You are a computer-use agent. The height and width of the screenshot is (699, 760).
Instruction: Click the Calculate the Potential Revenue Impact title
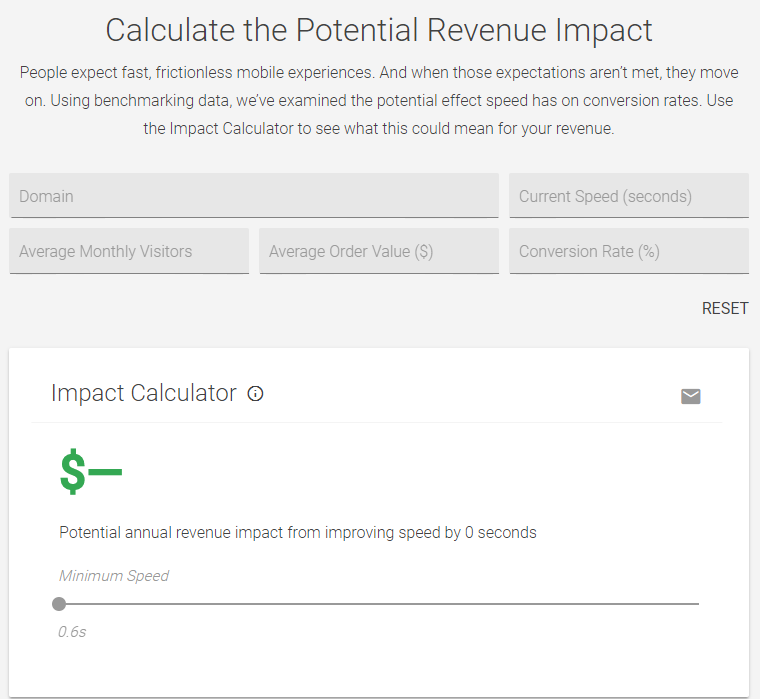click(379, 30)
